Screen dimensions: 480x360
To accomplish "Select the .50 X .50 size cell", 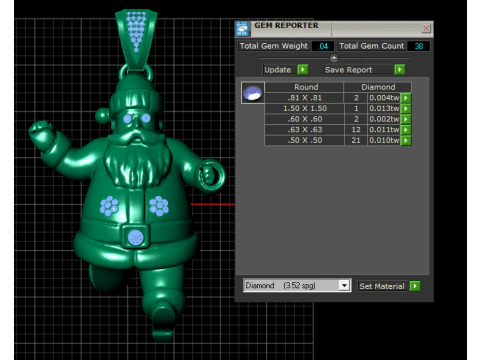I will click(x=304, y=140).
